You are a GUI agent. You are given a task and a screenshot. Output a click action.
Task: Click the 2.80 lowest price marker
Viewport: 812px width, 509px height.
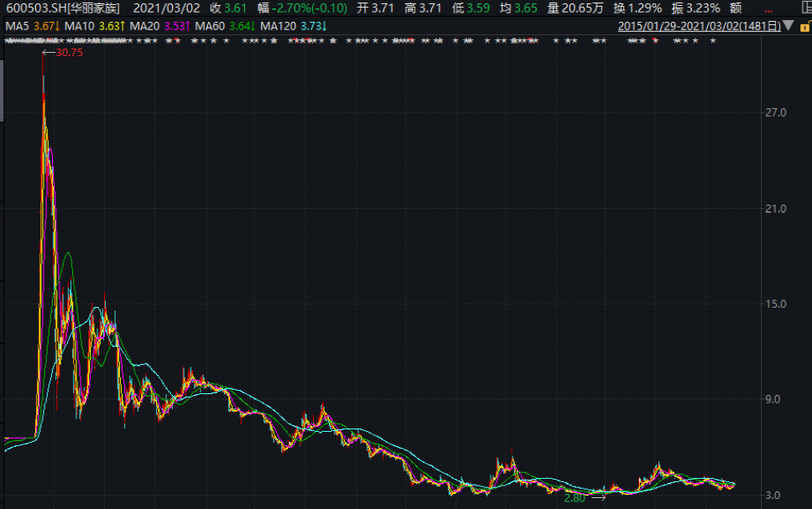(x=575, y=498)
